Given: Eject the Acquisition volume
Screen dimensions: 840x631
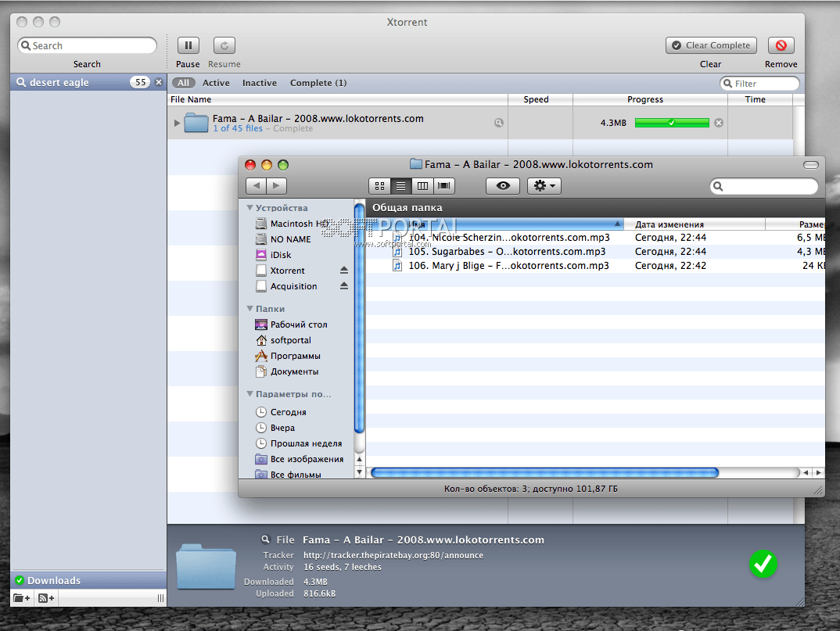Looking at the screenshot, I should (x=344, y=286).
